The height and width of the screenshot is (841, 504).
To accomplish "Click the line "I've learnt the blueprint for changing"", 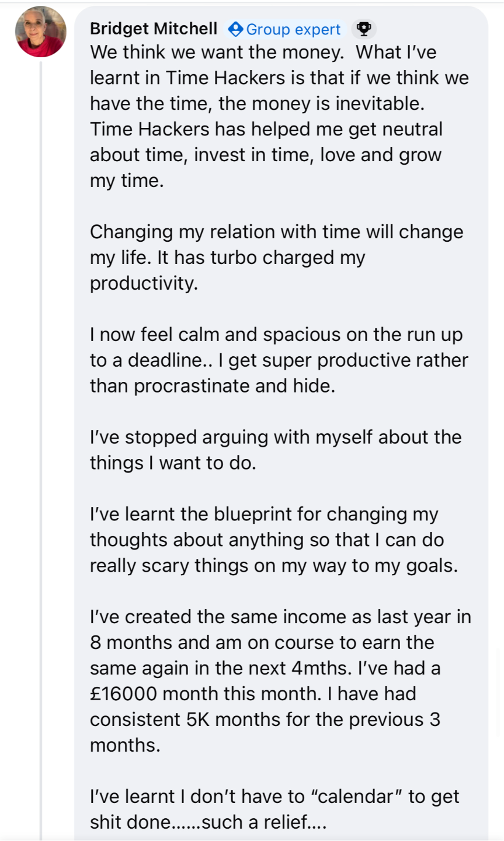I will click(x=264, y=515).
